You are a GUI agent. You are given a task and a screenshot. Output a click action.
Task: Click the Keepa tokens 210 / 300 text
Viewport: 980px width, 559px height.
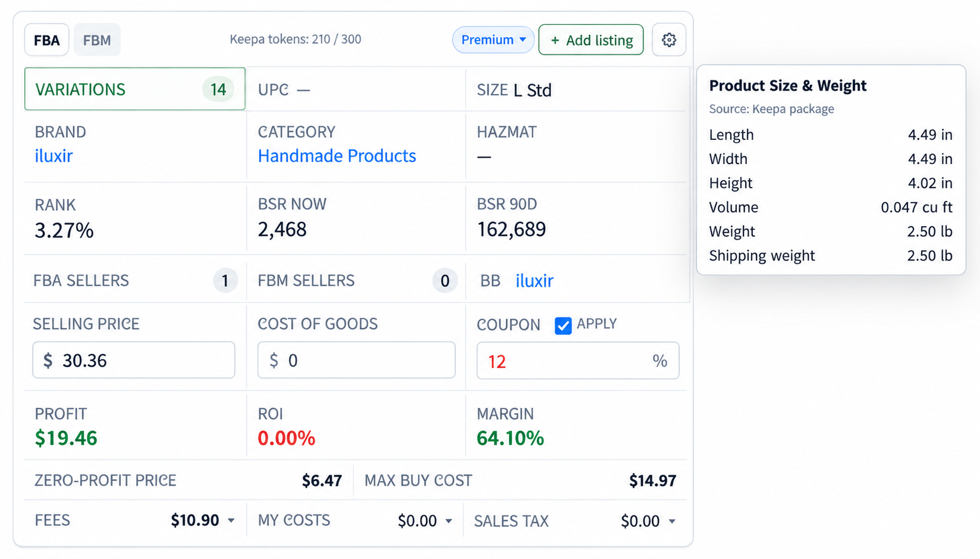[x=296, y=40]
